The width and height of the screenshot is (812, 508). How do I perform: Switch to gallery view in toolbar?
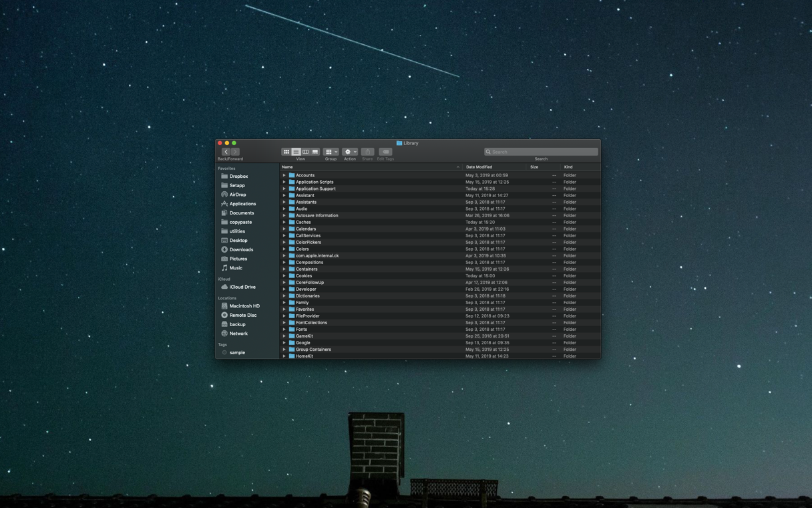(315, 152)
